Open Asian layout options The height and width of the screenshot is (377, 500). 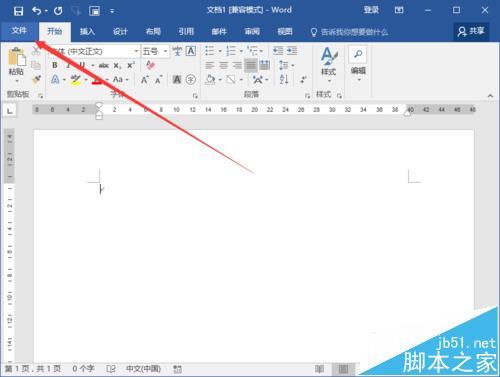258,79
